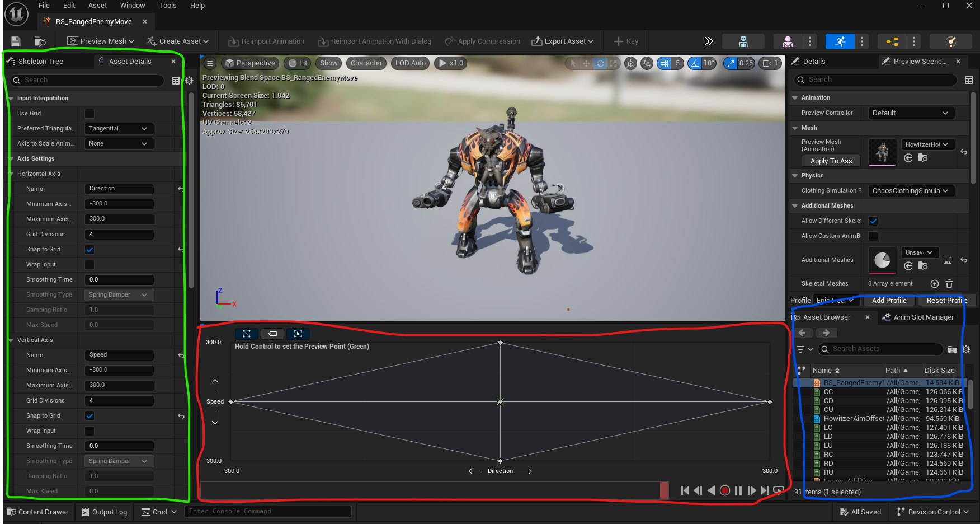Navigate forward in the Asset Browser
The height and width of the screenshot is (524, 980).
pyautogui.click(x=826, y=333)
